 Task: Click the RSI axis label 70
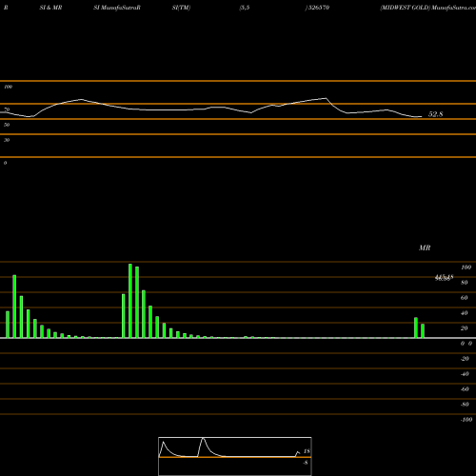(x=7, y=109)
